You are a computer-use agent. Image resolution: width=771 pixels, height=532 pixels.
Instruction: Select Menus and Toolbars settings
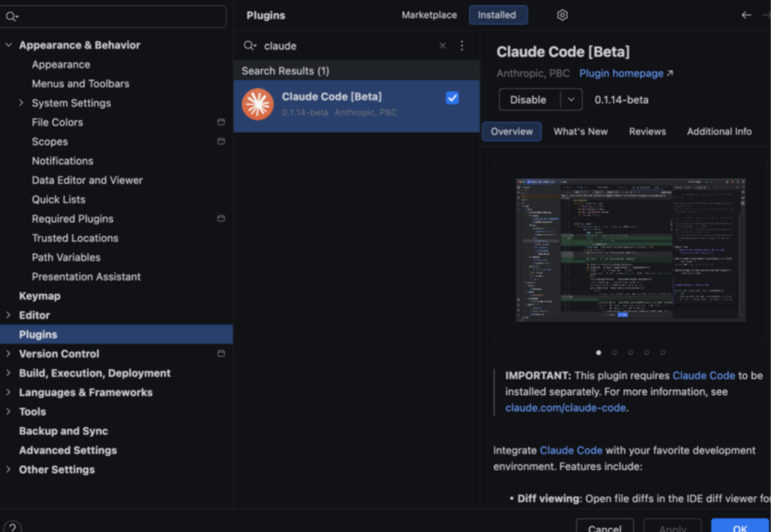coord(80,83)
